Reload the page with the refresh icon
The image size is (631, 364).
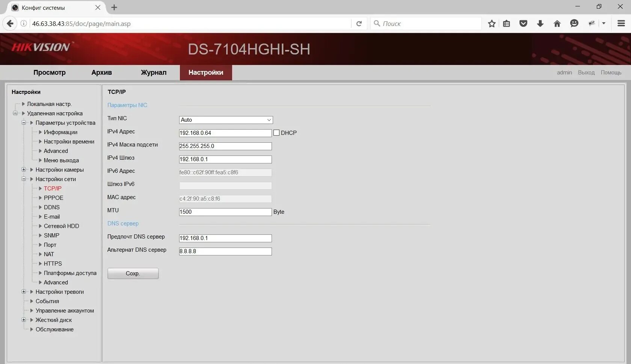click(x=359, y=24)
